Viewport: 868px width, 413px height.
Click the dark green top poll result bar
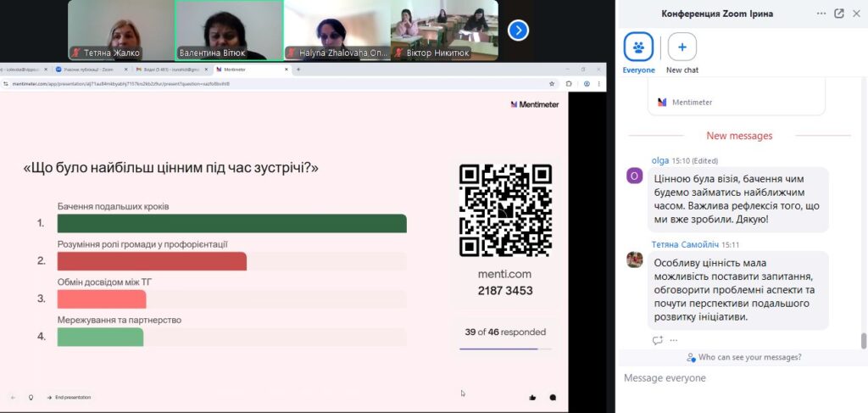point(231,224)
